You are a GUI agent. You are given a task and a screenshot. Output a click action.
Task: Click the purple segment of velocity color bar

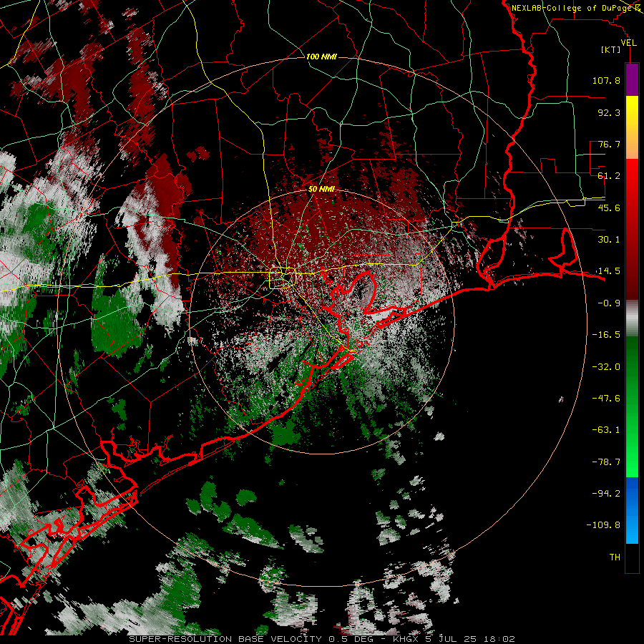[x=632, y=80]
